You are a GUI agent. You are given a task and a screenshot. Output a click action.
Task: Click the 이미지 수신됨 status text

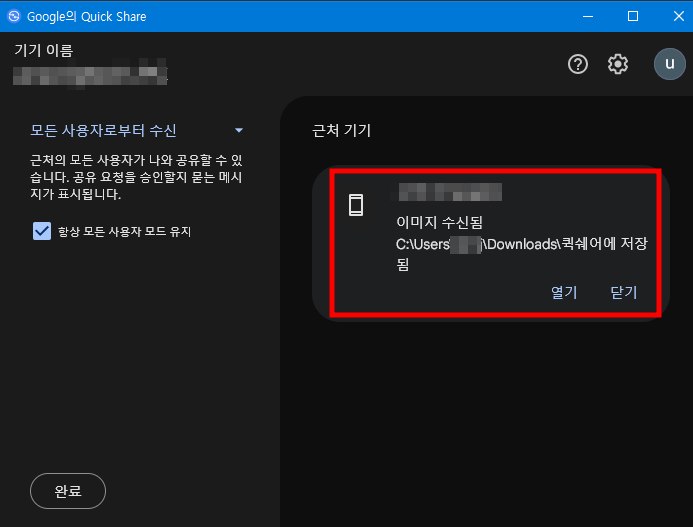(x=439, y=222)
